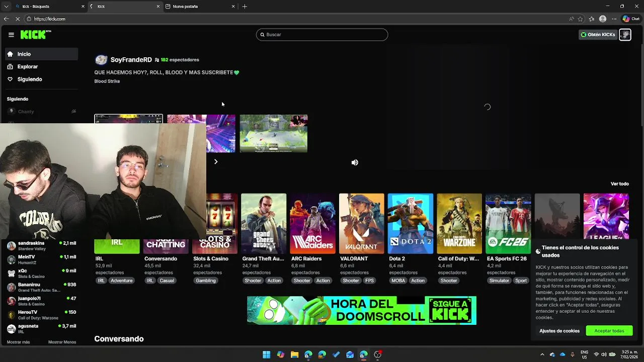Click the Inicio home icon
Image resolution: width=644 pixels, height=362 pixels.
[10, 54]
